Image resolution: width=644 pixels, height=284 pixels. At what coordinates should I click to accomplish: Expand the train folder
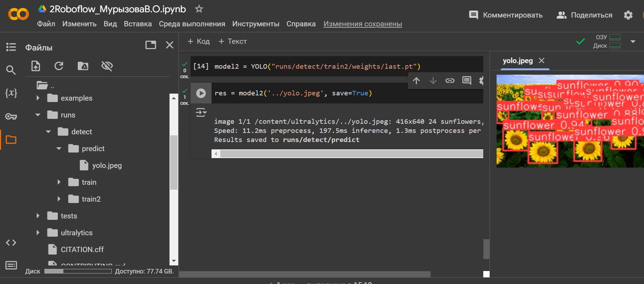pyautogui.click(x=59, y=182)
